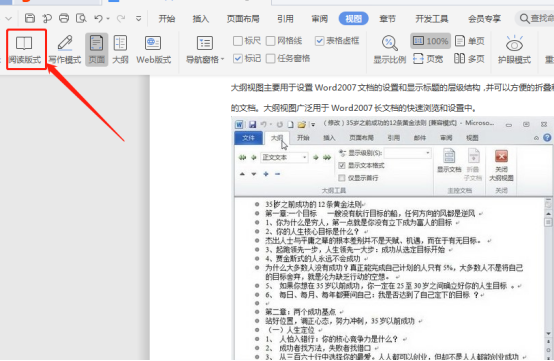Open the Navigation Pane (导航窗格) button
554x361 pixels.
click(205, 50)
